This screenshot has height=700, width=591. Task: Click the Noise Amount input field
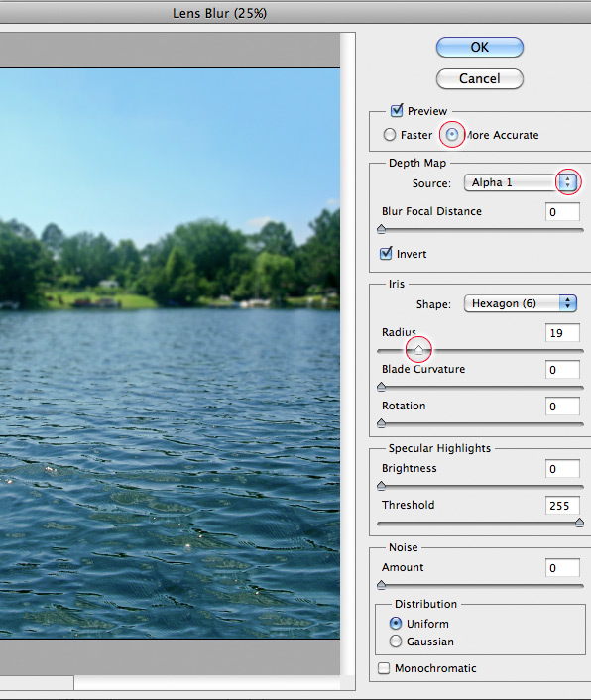click(562, 568)
